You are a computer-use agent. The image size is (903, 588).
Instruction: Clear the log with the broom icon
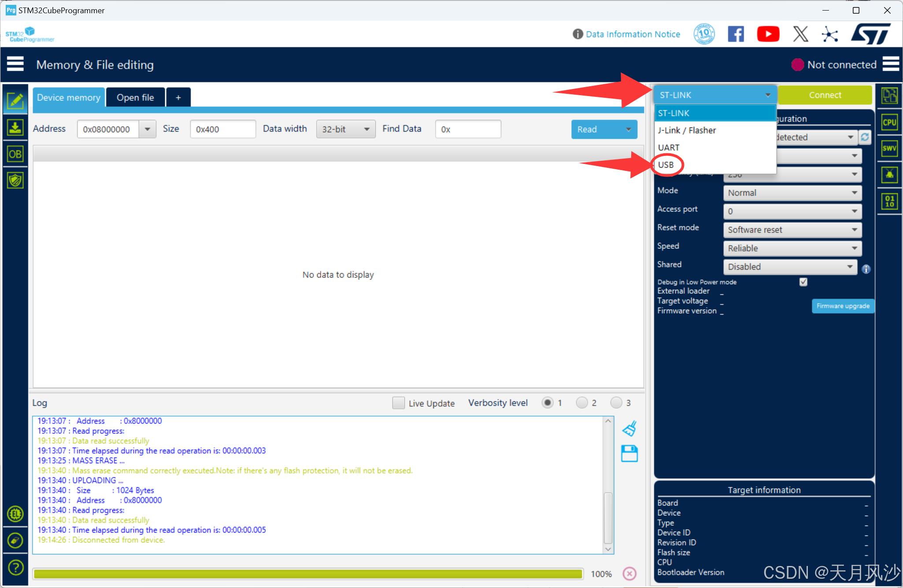[629, 428]
